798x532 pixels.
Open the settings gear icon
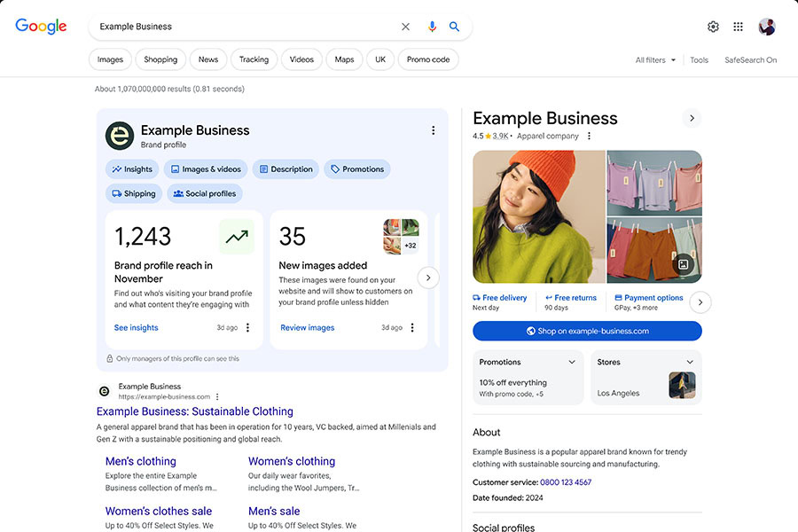coord(713,27)
